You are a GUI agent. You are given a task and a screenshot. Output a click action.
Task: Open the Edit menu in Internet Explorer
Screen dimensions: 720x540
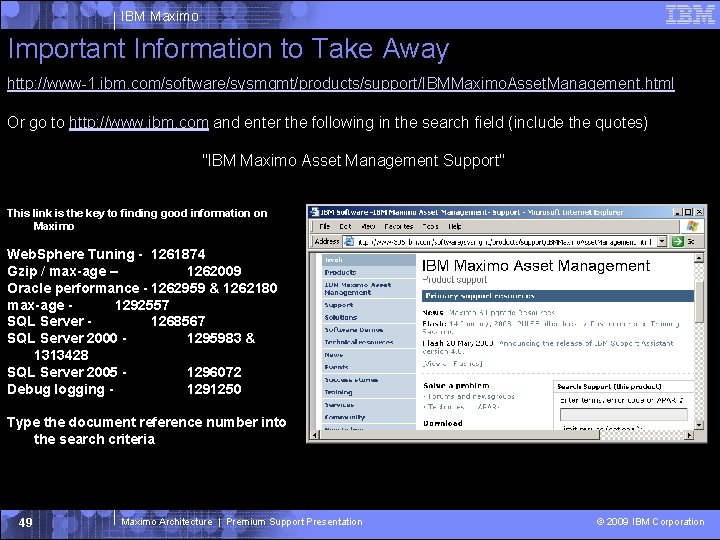point(345,226)
